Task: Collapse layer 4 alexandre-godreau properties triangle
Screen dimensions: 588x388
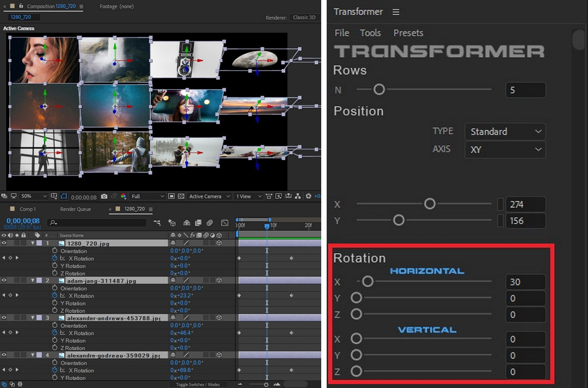Action: pos(33,355)
